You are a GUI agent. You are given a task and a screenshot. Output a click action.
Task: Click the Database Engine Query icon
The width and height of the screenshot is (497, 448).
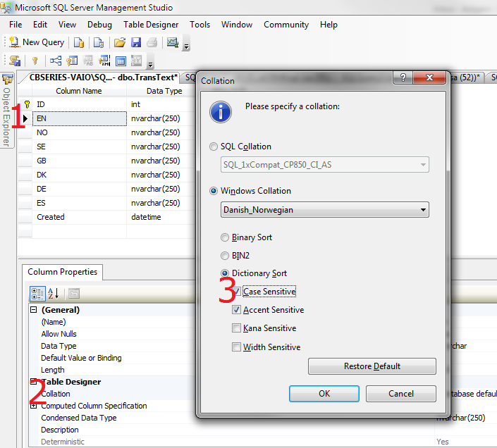[x=79, y=42]
